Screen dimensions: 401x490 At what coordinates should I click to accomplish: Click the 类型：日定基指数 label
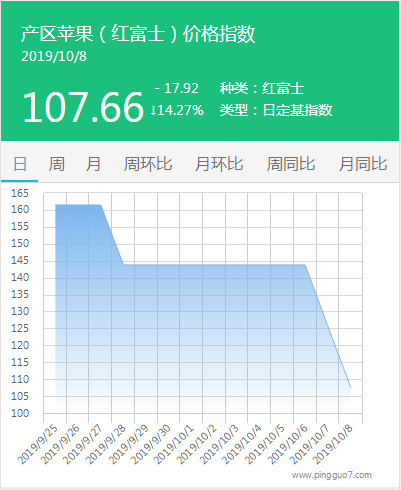click(x=276, y=110)
